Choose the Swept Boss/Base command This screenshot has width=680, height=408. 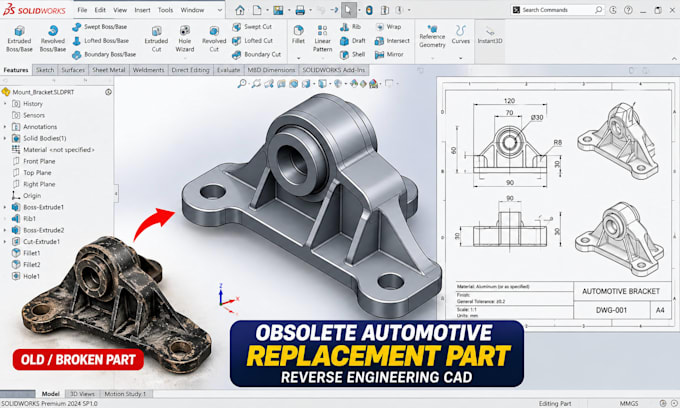(100, 27)
